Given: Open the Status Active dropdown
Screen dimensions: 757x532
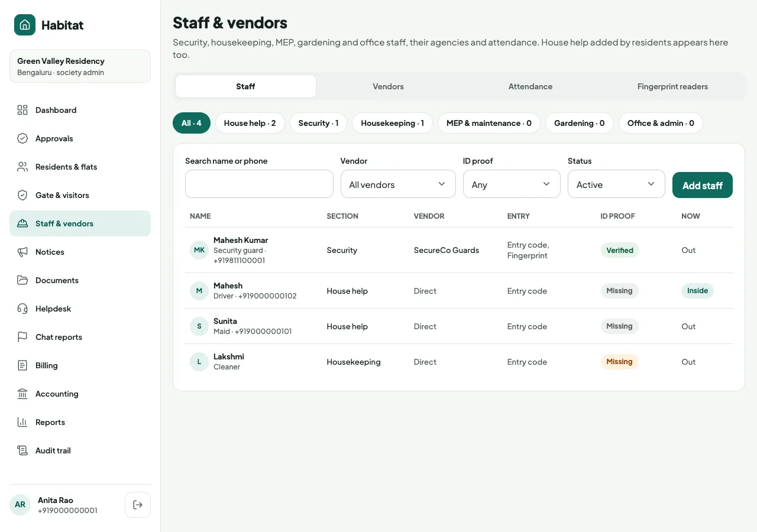Looking at the screenshot, I should [x=616, y=184].
